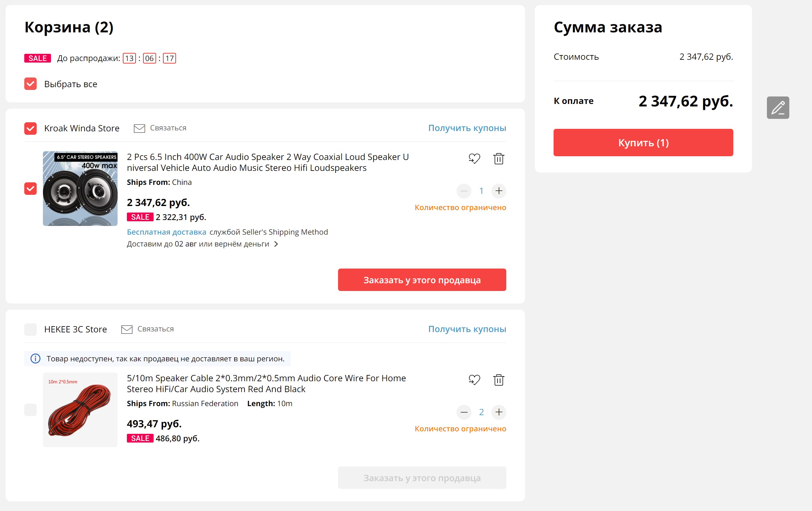Toggle Kroak Winda Store checkbox
The image size is (812, 511).
click(x=30, y=128)
